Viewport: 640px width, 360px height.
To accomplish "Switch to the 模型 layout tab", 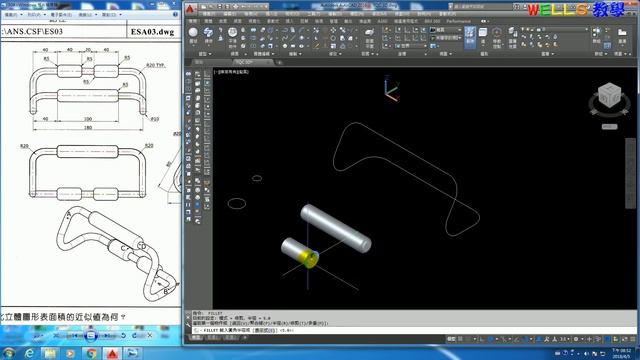I will click(x=197, y=338).
